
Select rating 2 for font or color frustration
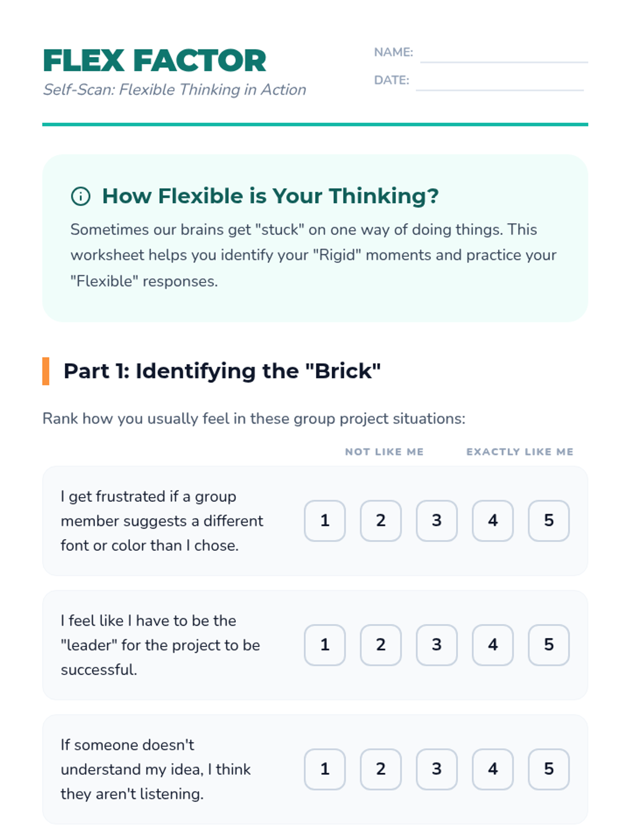[381, 520]
